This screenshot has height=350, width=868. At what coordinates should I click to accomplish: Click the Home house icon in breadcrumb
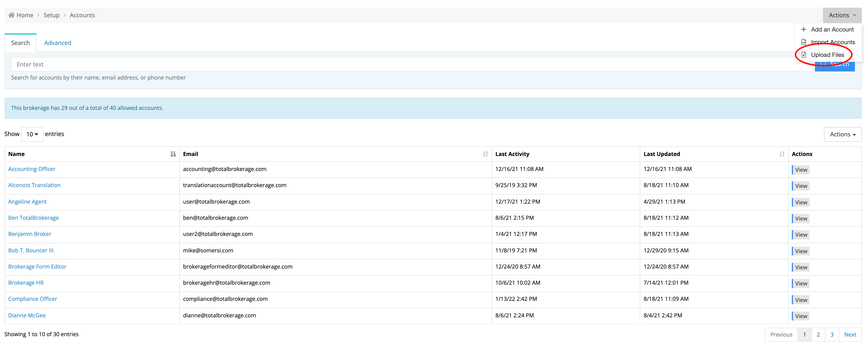click(12, 15)
